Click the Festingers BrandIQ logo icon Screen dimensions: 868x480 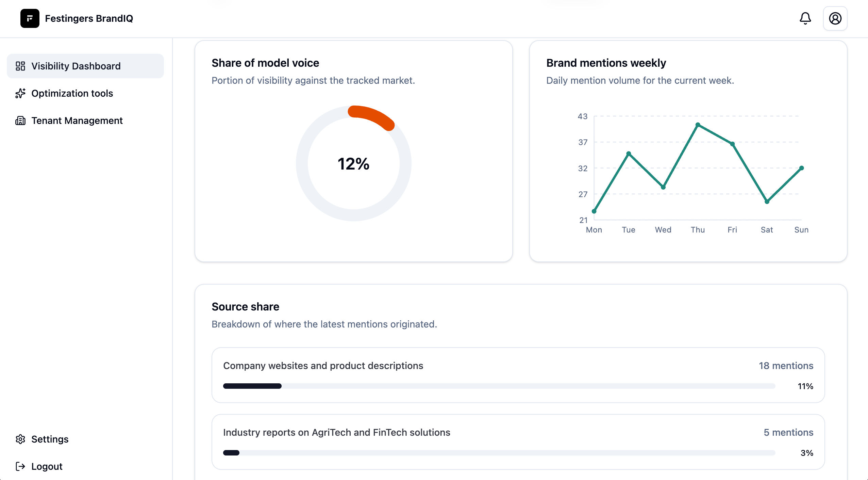coord(30,18)
